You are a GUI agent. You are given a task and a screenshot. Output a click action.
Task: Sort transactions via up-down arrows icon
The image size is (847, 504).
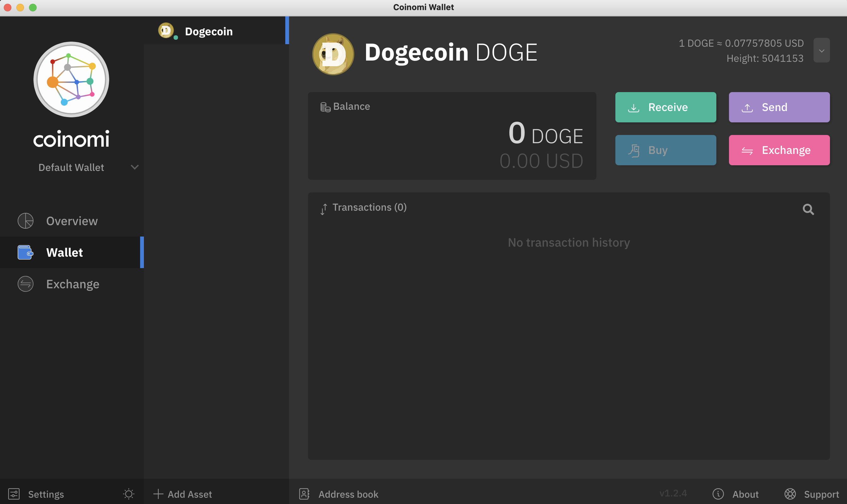click(323, 209)
